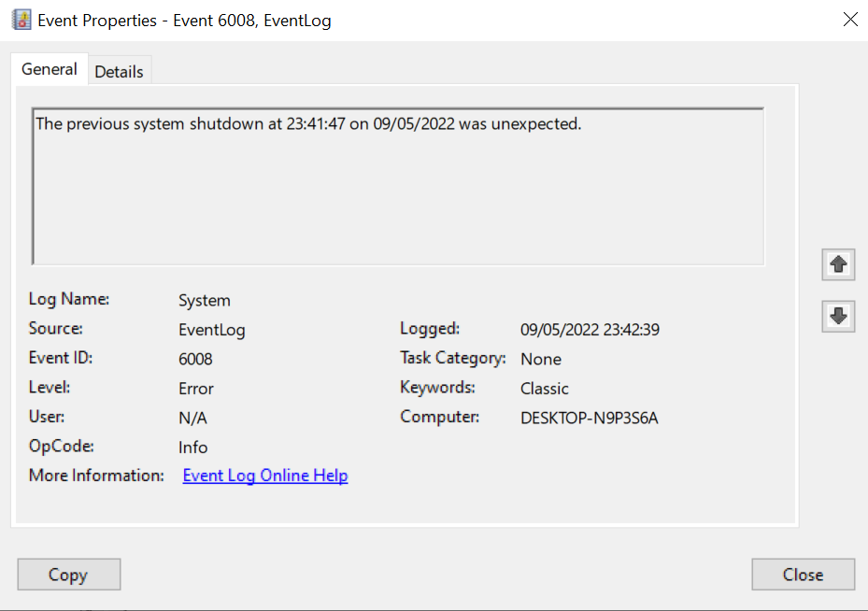
Task: Click the Level: label
Action: tap(50, 387)
